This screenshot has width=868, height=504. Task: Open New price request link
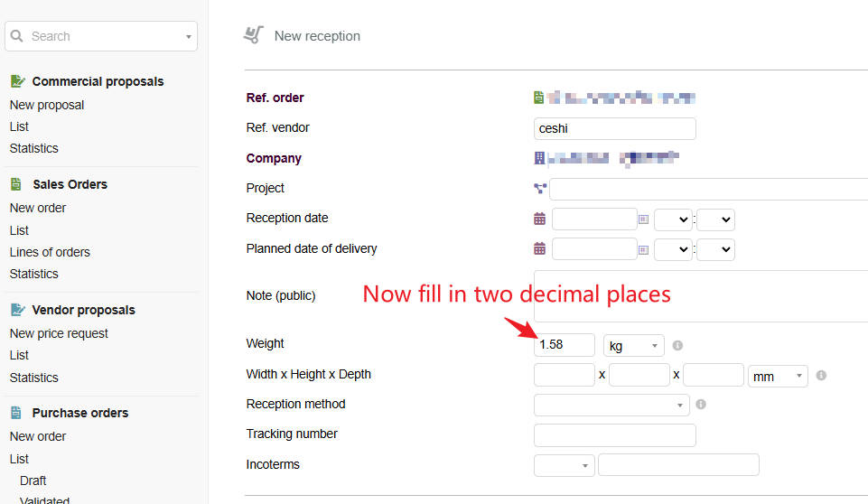click(59, 333)
